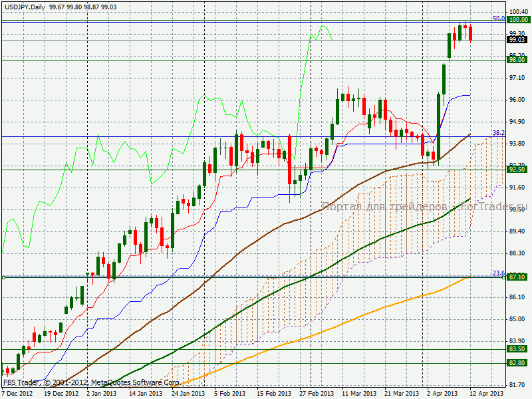532x399 pixels.
Task: Select the 11 Mar 2013 date label
Action: 357,394
